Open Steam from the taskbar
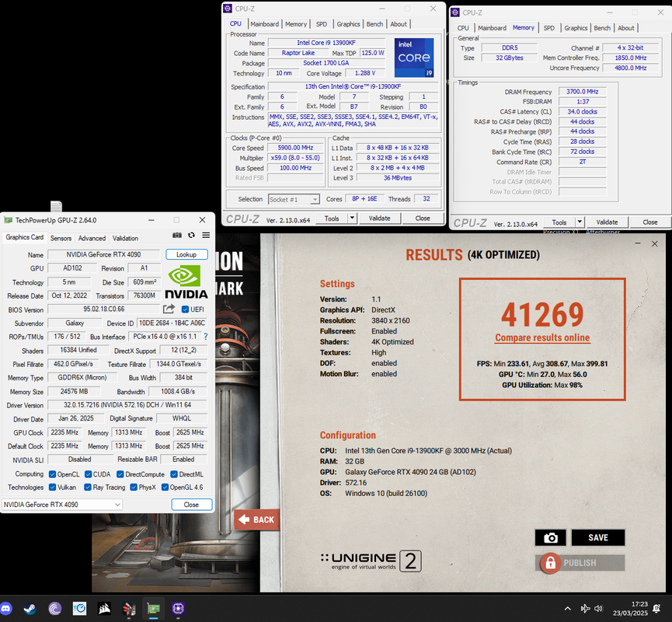 [30, 608]
